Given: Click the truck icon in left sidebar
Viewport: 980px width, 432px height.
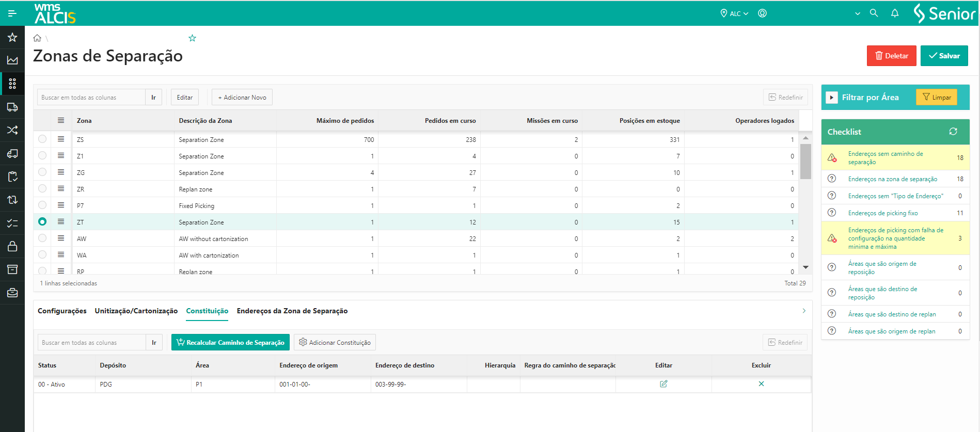Looking at the screenshot, I should 12,107.
